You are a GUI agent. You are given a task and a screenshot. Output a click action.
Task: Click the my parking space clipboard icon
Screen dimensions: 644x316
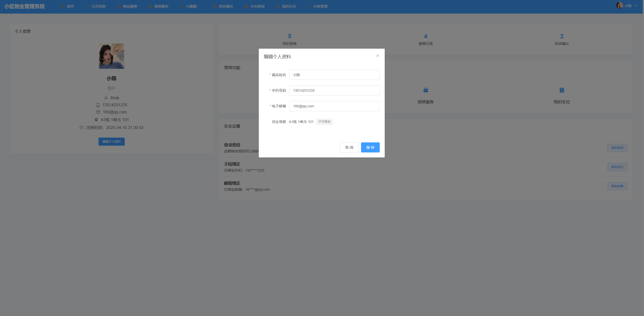tap(562, 90)
